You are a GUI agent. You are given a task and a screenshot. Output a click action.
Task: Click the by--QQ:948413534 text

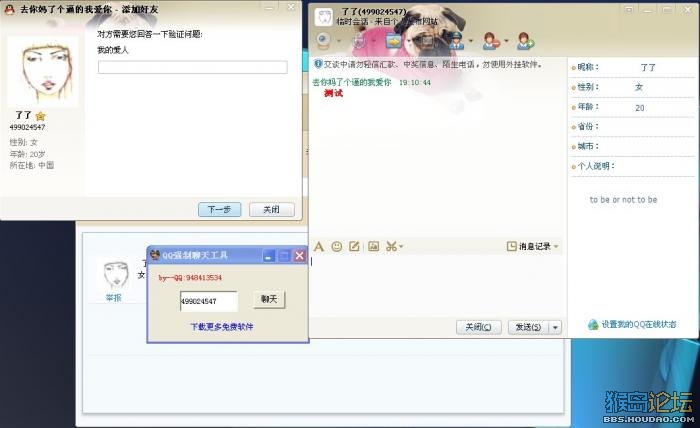(190, 278)
